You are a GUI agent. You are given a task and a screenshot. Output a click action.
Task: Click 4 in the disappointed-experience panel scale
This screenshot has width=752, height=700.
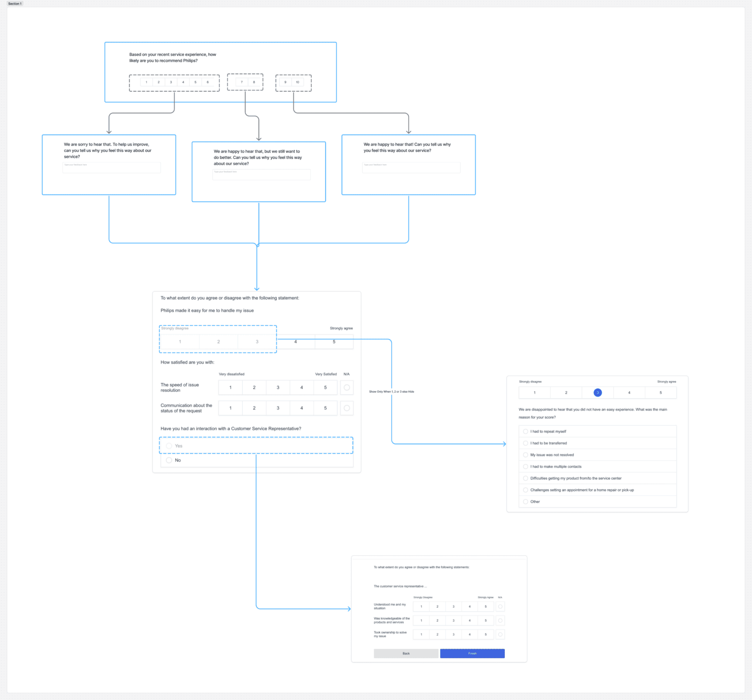pos(629,392)
